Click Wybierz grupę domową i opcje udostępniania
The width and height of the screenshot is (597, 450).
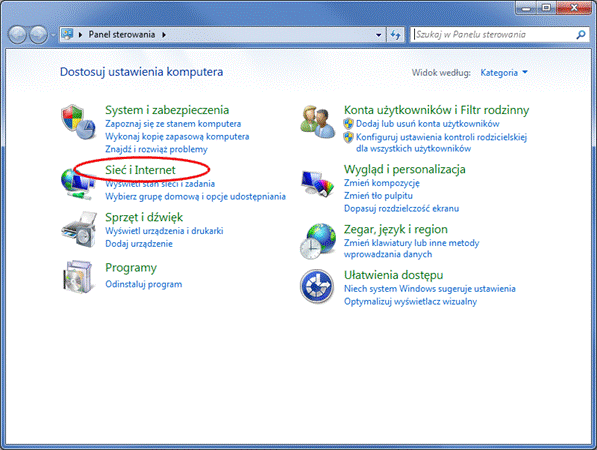point(195,196)
